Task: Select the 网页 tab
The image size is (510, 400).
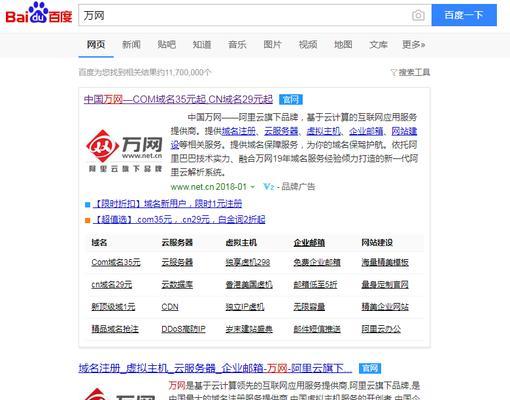Action: tap(96, 44)
